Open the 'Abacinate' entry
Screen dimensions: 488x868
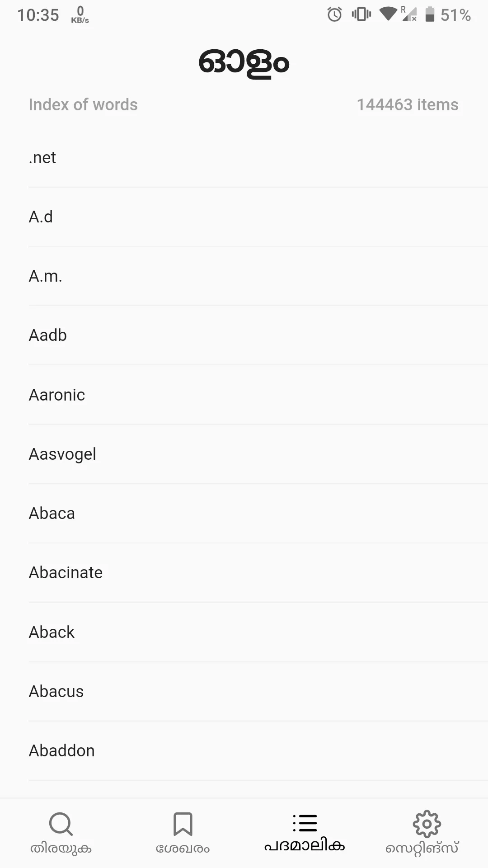(x=66, y=573)
